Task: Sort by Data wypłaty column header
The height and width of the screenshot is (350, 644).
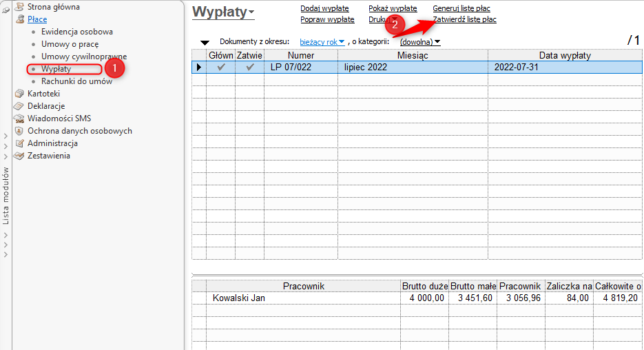Action: tap(565, 55)
